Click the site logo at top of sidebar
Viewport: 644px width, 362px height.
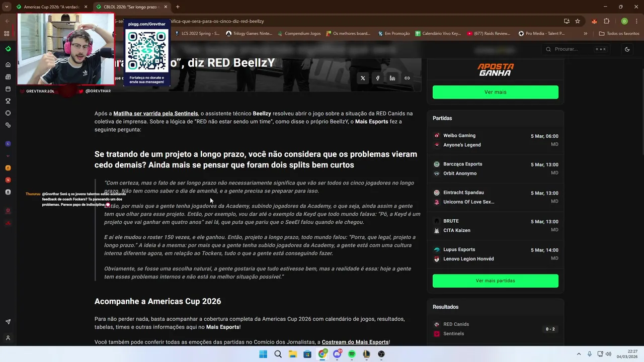[x=8, y=49]
